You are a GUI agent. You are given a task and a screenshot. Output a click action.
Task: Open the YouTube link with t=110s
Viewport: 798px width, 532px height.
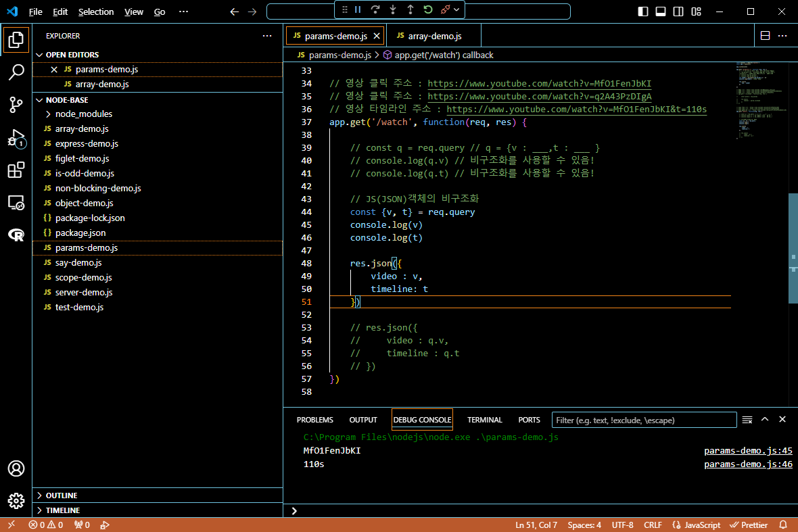click(577, 110)
